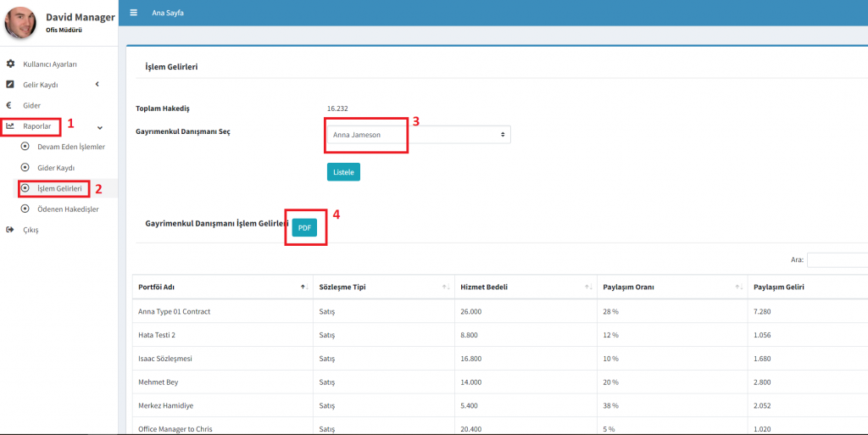The image size is (868, 435).
Task: Click the euro icon beside Gider
Action: click(x=9, y=106)
